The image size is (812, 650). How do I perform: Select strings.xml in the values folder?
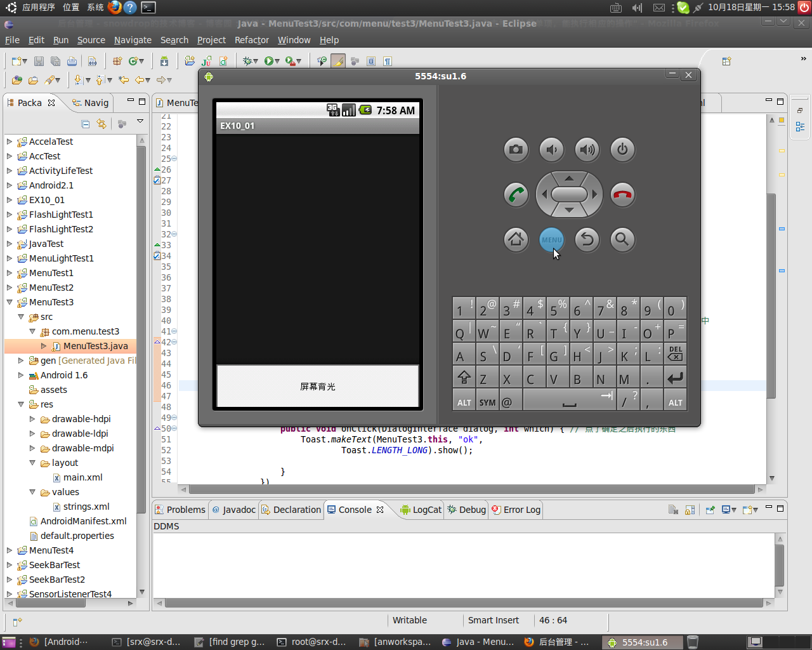pyautogui.click(x=81, y=507)
